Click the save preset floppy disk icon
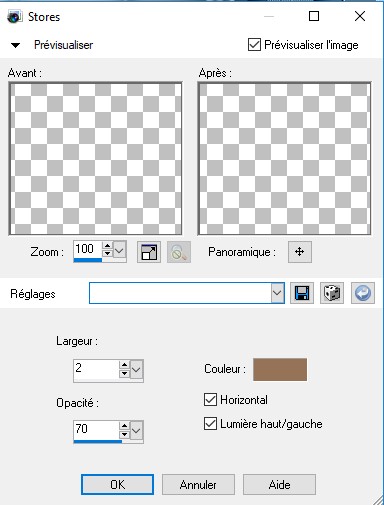Screen dimensions: 384x505 pyautogui.click(x=302, y=293)
